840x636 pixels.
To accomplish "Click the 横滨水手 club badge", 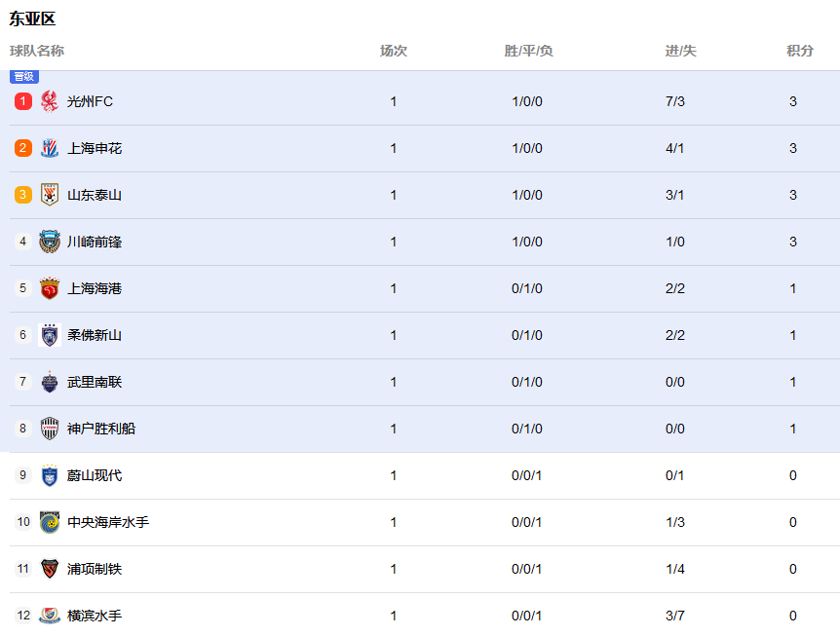I will click(50, 616).
